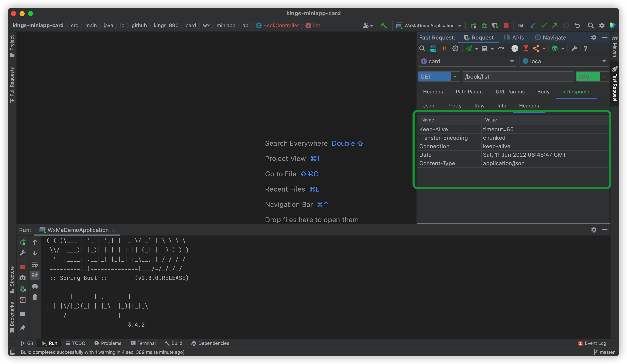
Task: Stop process with Run panel red square
Action: pyautogui.click(x=22, y=267)
